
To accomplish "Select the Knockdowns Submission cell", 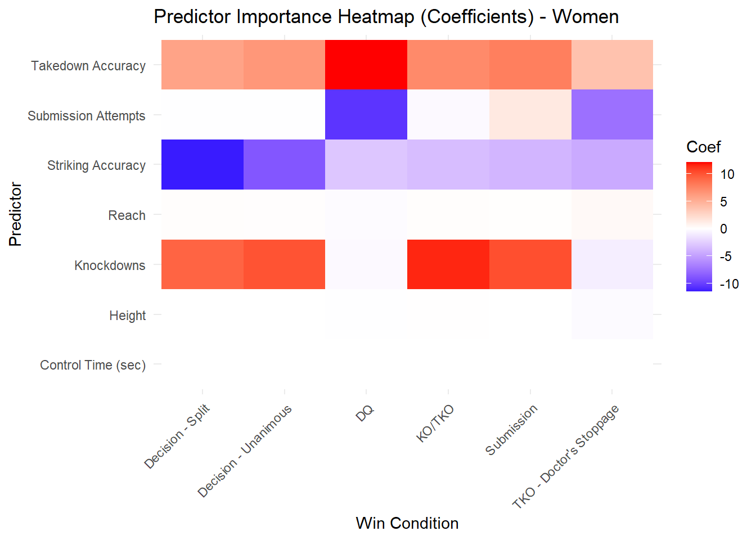I will [530, 264].
